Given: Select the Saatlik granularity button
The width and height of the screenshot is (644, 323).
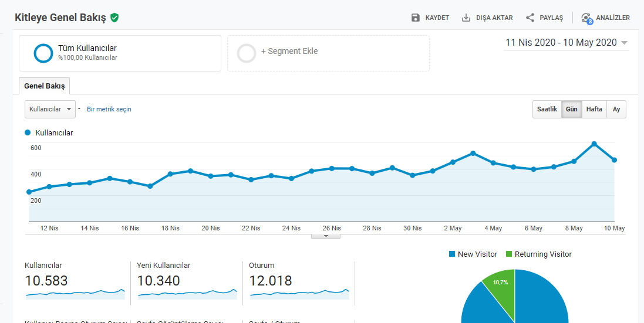Looking at the screenshot, I should [547, 109].
